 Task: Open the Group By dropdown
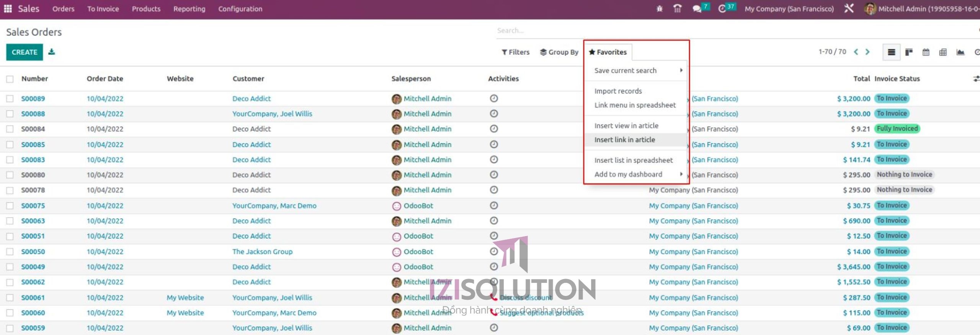click(559, 52)
